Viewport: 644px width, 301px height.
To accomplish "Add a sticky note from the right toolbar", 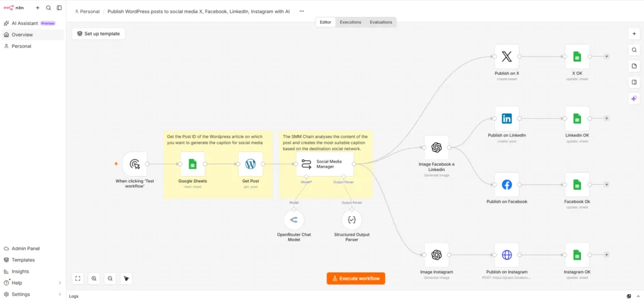I will [x=634, y=66].
